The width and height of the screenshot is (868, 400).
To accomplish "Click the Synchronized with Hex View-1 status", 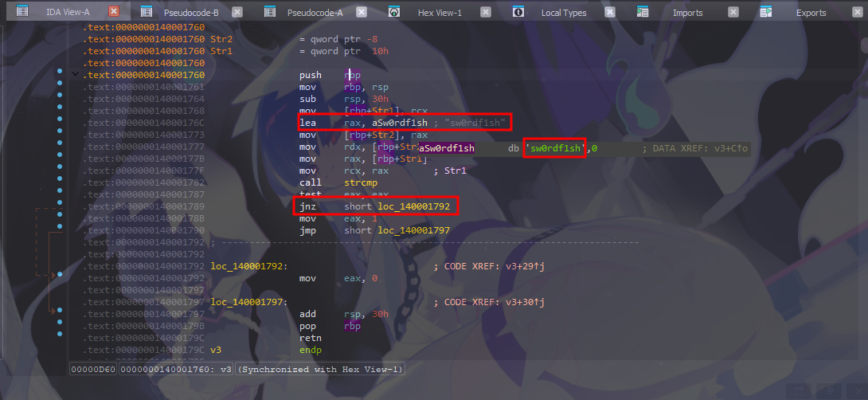I will point(320,370).
